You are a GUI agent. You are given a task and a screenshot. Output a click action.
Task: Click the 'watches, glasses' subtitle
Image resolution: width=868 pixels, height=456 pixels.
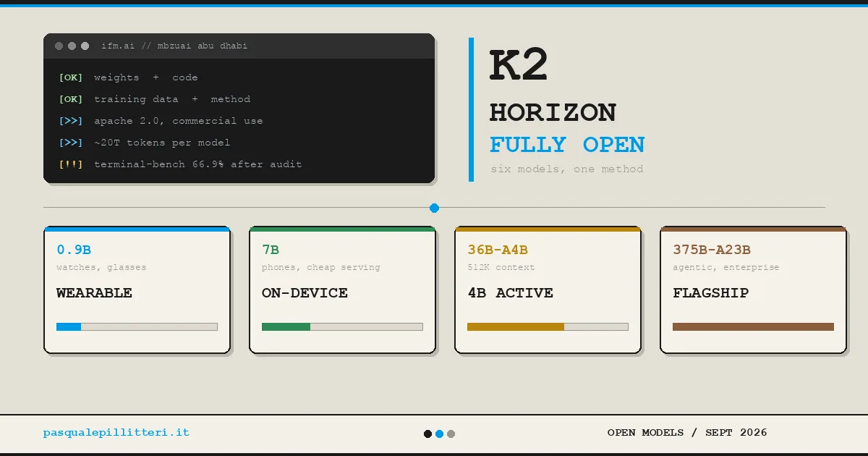point(101,268)
